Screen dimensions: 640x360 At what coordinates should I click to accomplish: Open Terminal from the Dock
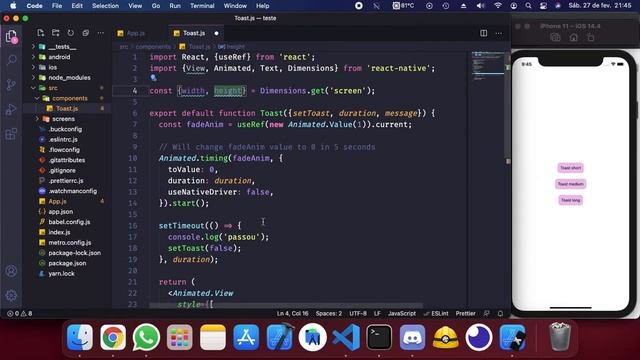pos(379,337)
